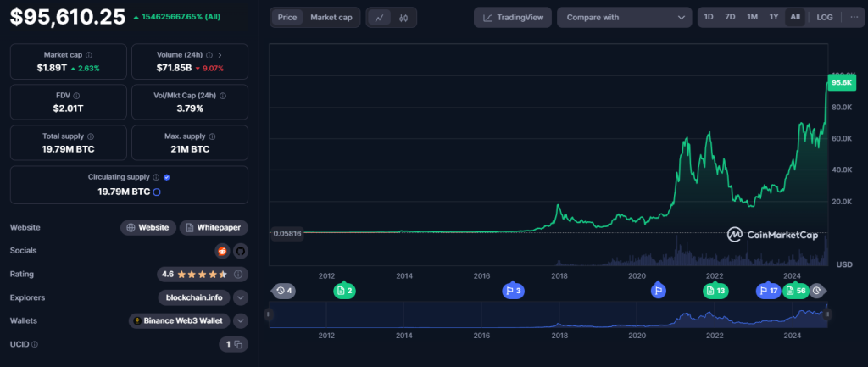868x367 pixels.
Task: Click the Circulating supply info icon
Action: [156, 177]
